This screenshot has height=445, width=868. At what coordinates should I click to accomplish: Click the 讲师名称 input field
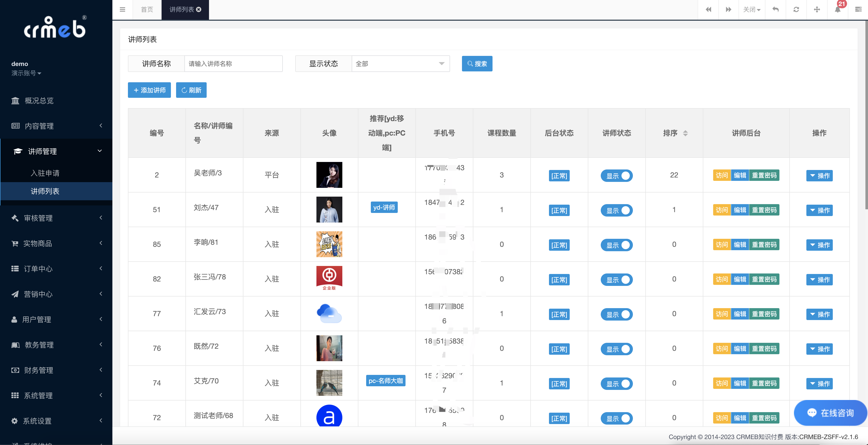pos(233,64)
